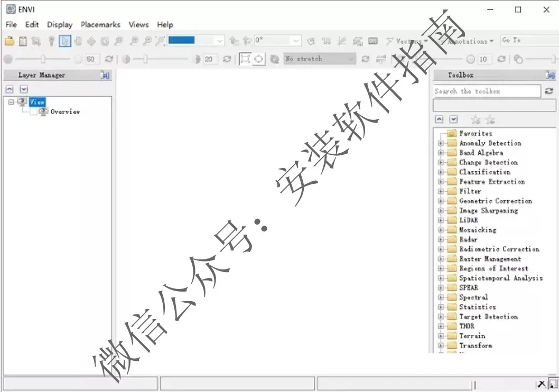Enable the Overview checkbox
Screen dimensions: 559x392
click(x=33, y=112)
